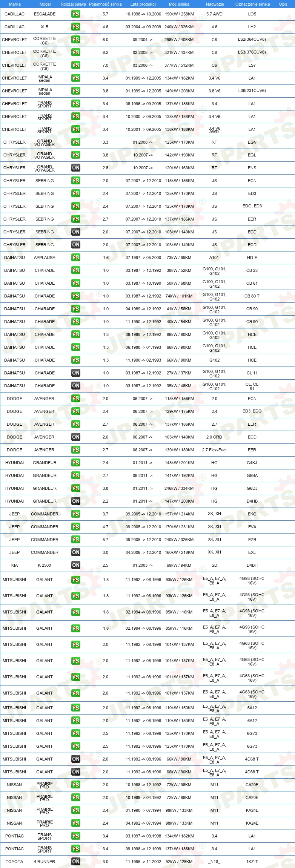295x868 pixels.
Task: Select the XLR model cell
Action: pyautogui.click(x=45, y=27)
